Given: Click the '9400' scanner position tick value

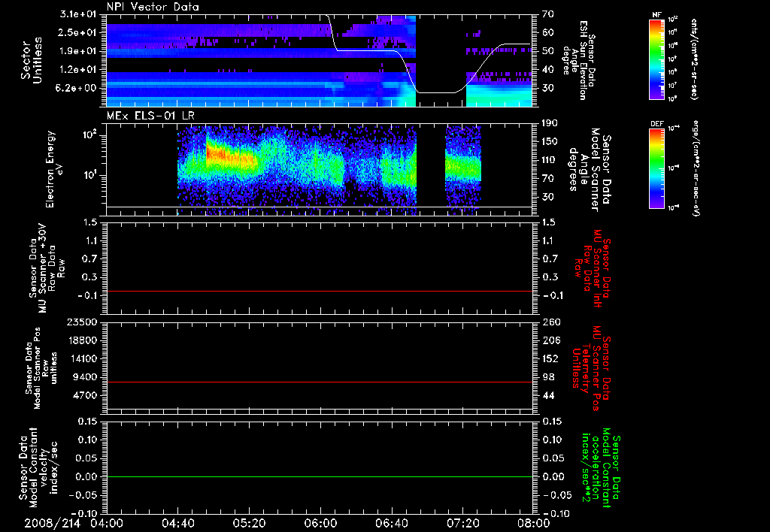Looking at the screenshot, I should pyautogui.click(x=86, y=377).
